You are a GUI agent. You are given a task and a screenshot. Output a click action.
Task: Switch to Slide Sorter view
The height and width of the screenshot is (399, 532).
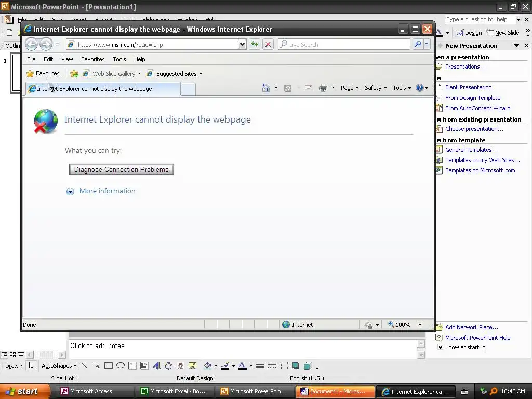[x=13, y=355]
